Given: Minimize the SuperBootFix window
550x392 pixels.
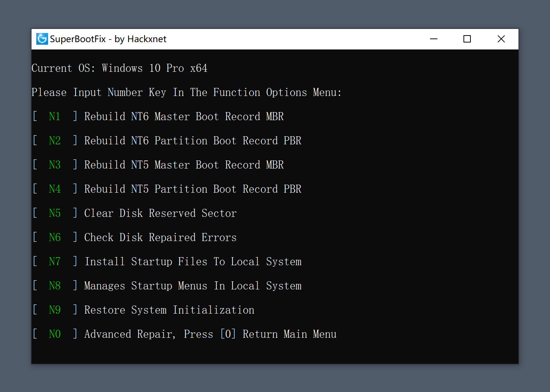Looking at the screenshot, I should tap(434, 39).
